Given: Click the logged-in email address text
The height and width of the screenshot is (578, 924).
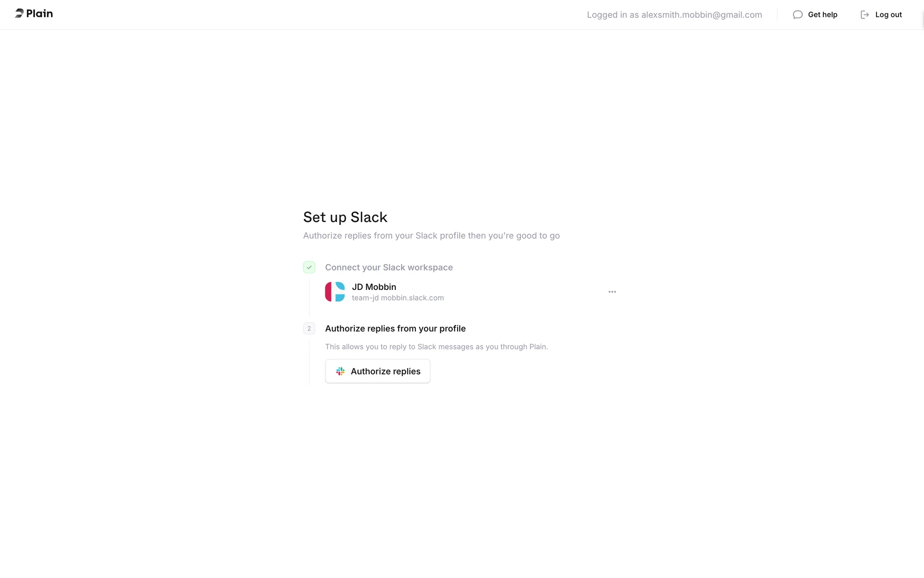Looking at the screenshot, I should tap(674, 15).
